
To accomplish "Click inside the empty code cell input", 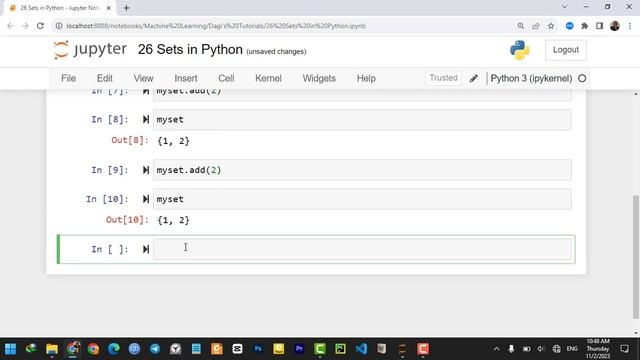I will point(362,249).
